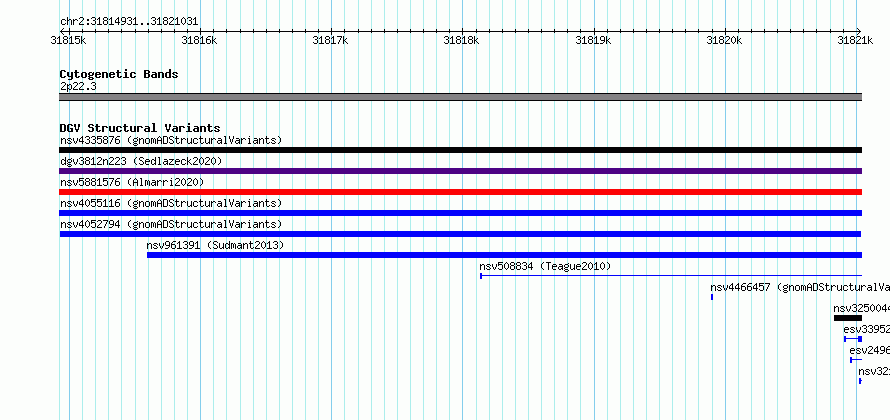Select the gray 2p22.3 cytogenetic band bar

tap(460, 97)
